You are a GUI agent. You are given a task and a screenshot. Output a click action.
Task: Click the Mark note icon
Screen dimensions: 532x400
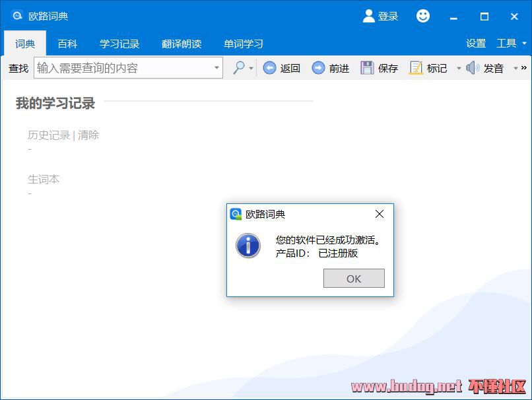pyautogui.click(x=416, y=68)
